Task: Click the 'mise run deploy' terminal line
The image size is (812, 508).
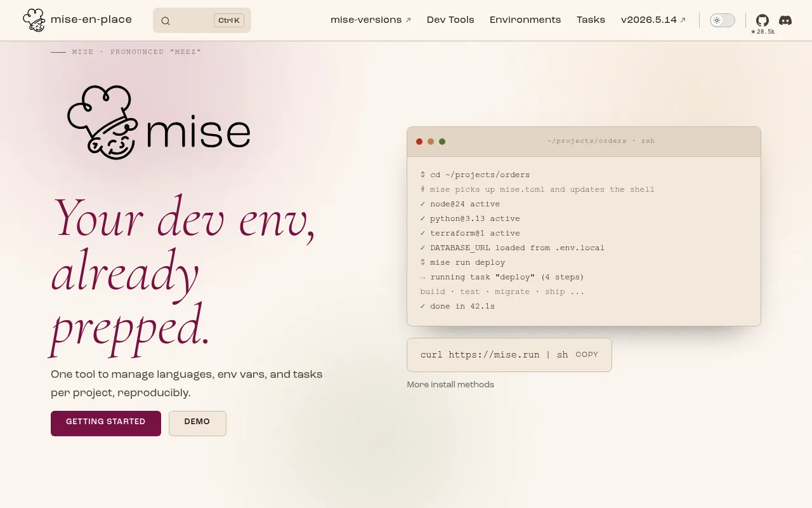Action: tap(462, 262)
